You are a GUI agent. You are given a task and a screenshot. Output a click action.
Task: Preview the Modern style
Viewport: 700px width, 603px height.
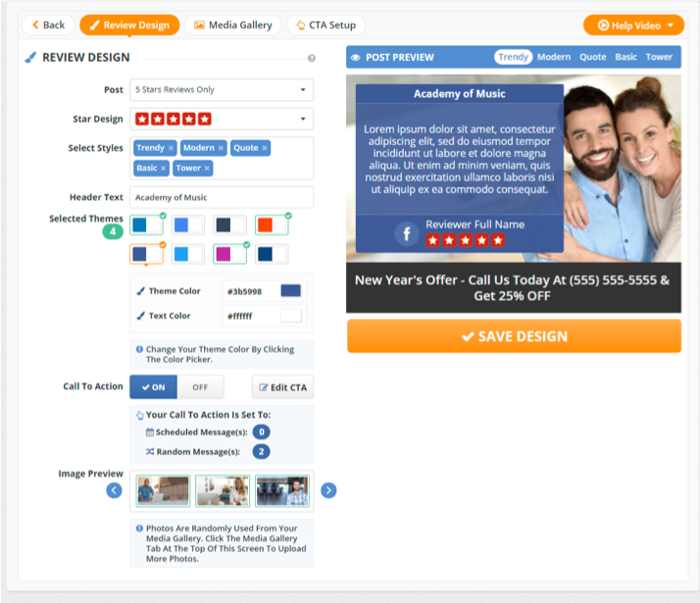(x=554, y=57)
